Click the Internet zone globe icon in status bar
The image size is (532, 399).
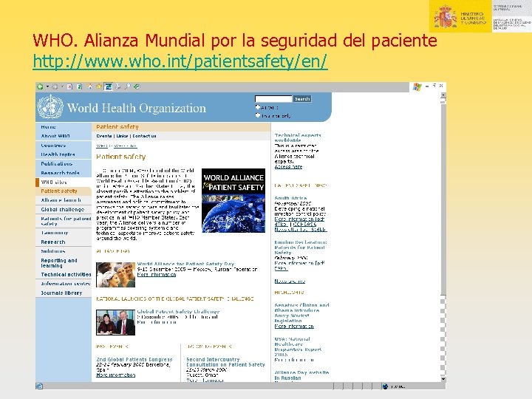click(x=385, y=386)
